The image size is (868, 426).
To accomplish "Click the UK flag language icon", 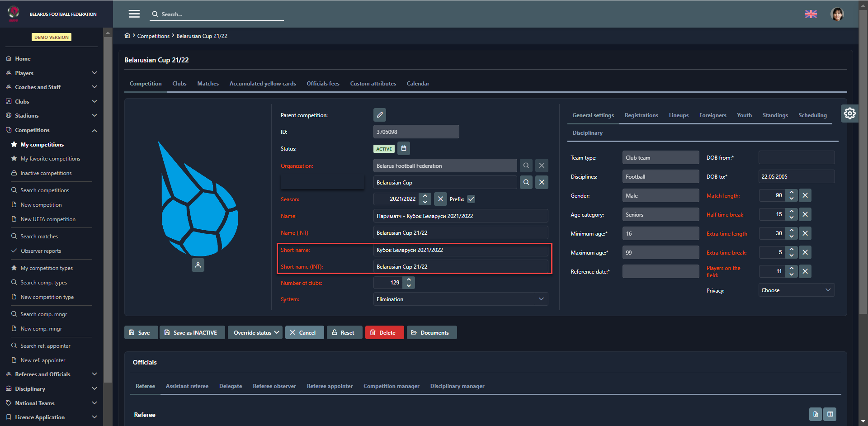I will click(811, 14).
